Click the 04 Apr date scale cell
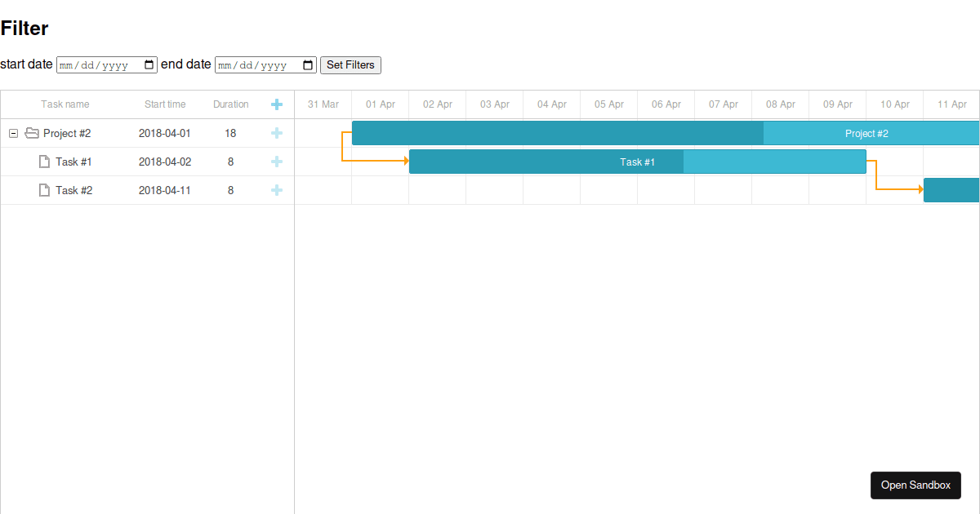This screenshot has width=980, height=514. click(x=552, y=104)
